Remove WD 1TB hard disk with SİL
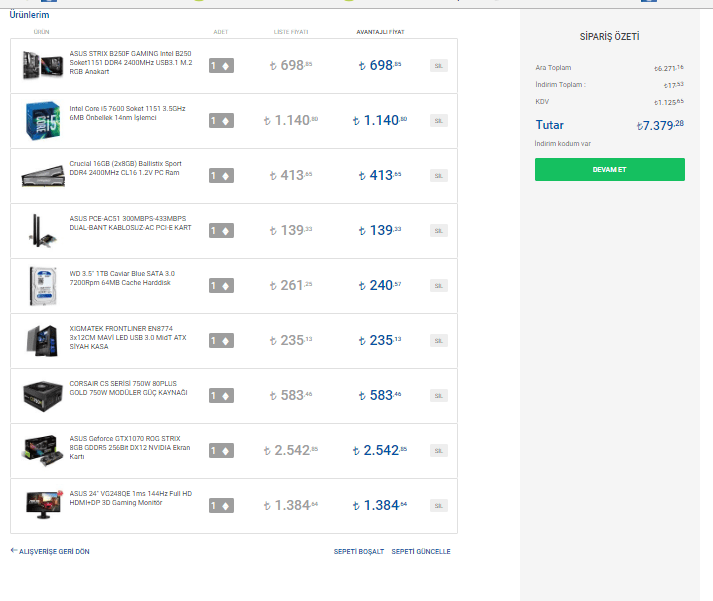 point(439,286)
